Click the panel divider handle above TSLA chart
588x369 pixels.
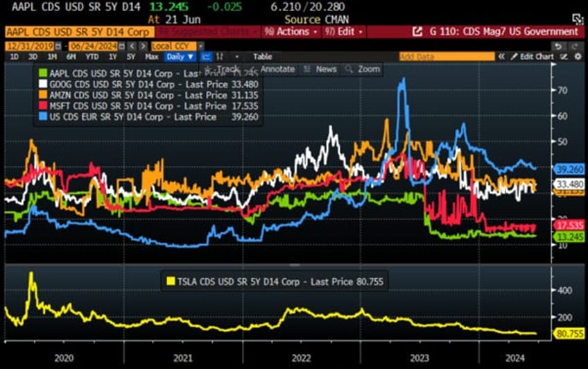tap(295, 265)
